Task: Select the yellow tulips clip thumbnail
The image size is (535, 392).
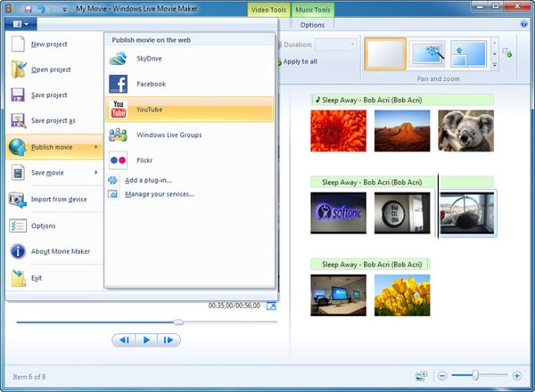Action: click(x=402, y=295)
